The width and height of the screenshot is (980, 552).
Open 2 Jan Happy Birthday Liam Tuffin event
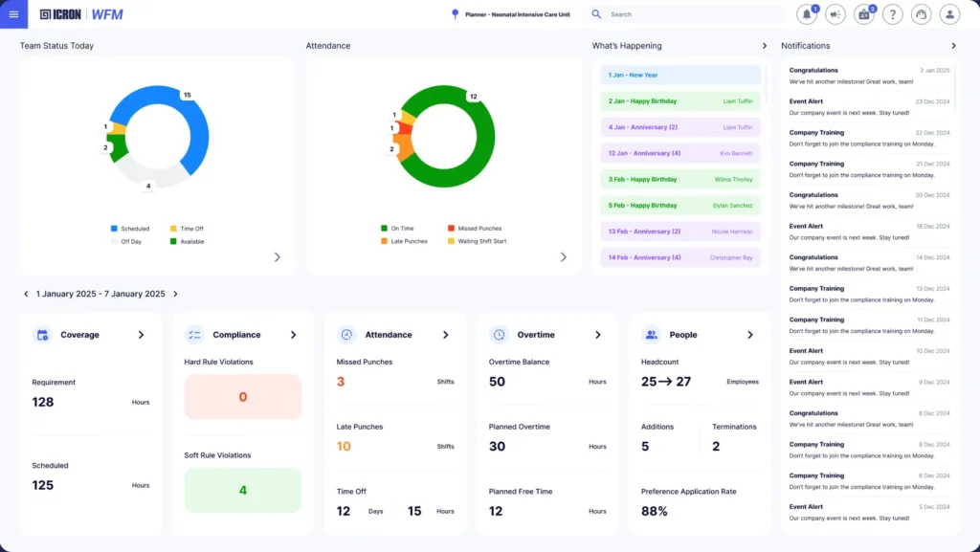[680, 101]
